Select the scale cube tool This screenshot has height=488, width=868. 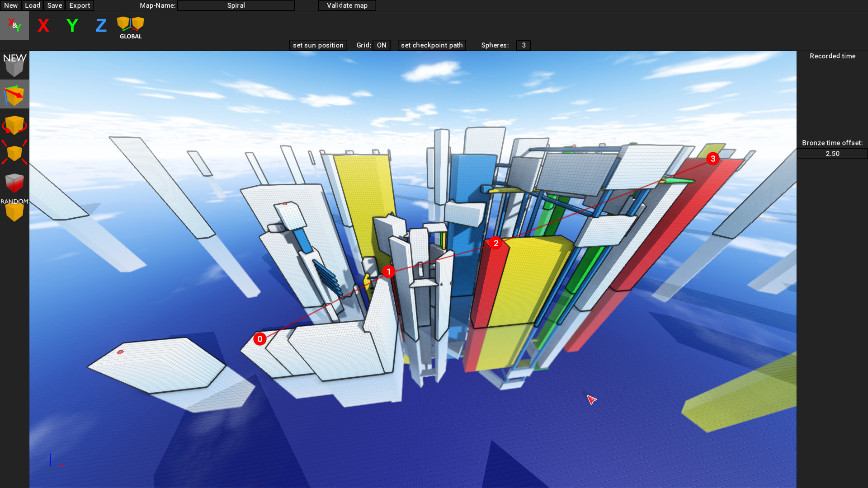14,153
